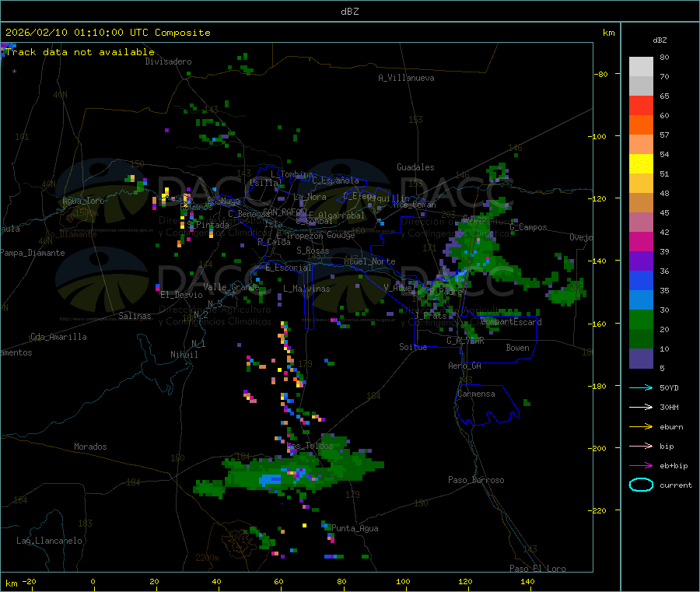Click the eb+bip magenta arrow legend icon

pyautogui.click(x=641, y=465)
